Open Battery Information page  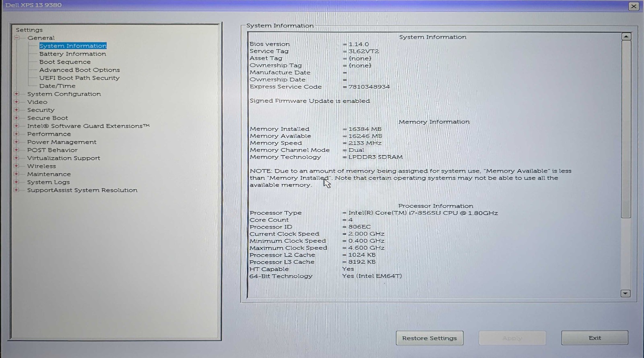pyautogui.click(x=72, y=54)
